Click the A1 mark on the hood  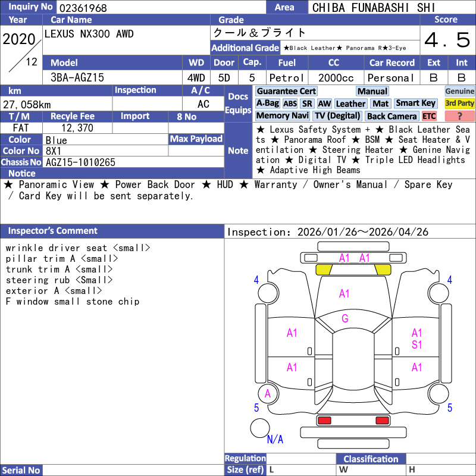(345, 293)
